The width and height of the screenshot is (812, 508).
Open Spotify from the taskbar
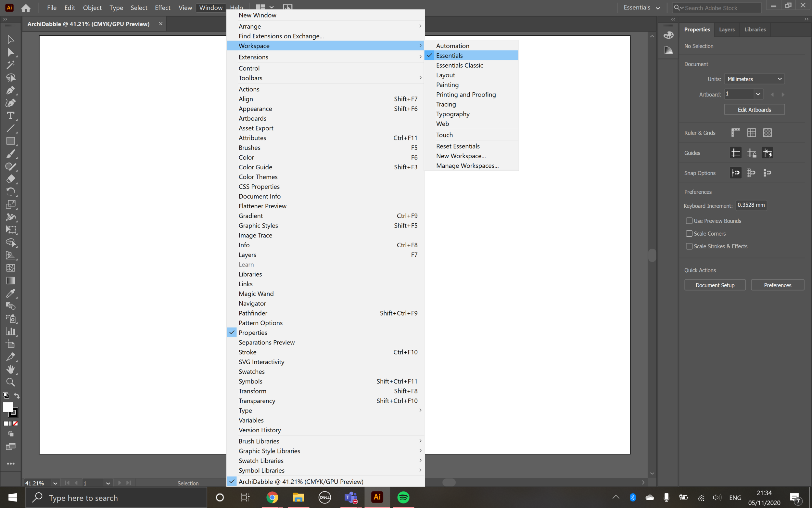tap(403, 497)
